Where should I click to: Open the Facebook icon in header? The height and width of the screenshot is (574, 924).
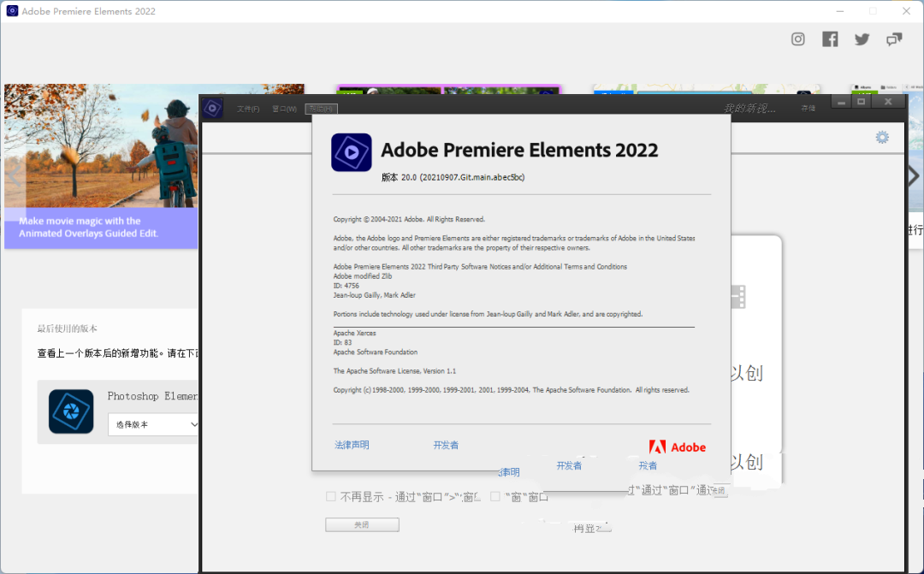click(x=830, y=38)
